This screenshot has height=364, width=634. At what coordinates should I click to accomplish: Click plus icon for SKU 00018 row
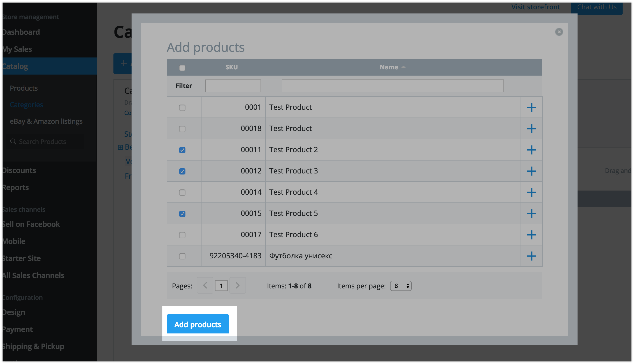tap(531, 129)
